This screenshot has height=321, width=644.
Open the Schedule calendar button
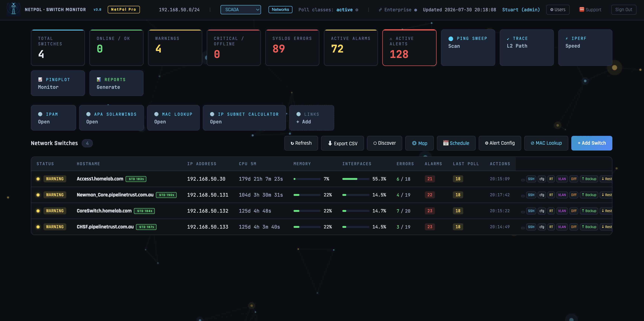click(x=456, y=143)
